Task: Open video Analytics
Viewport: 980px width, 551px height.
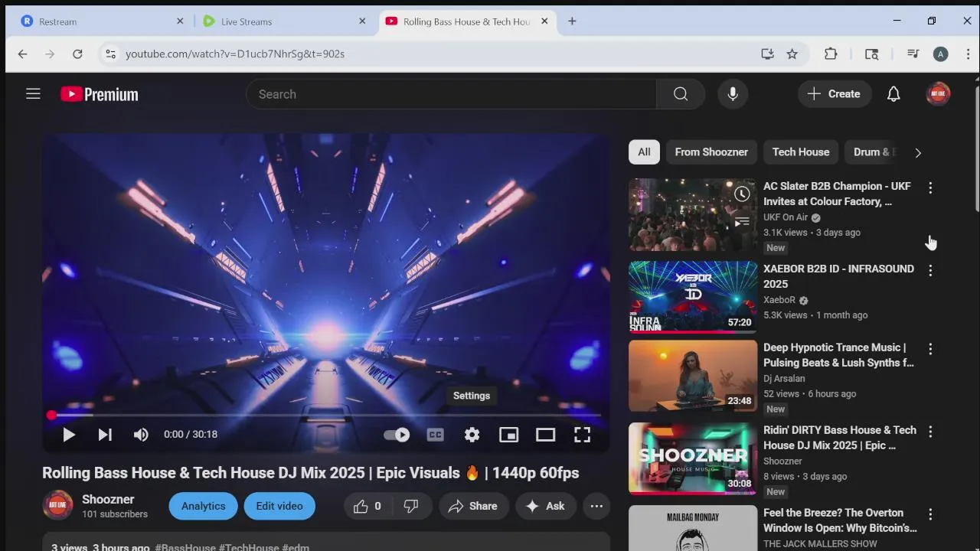Action: click(204, 506)
